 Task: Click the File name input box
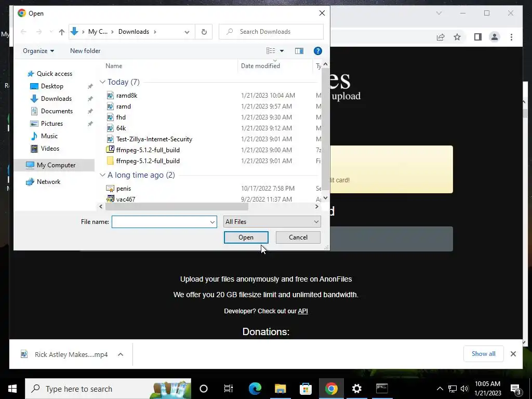pyautogui.click(x=160, y=222)
